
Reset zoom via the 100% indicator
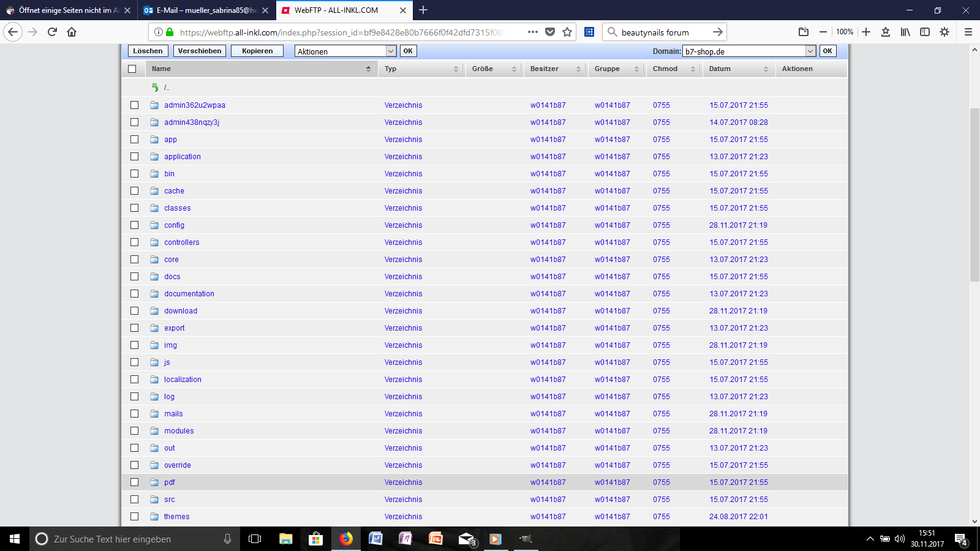(x=845, y=32)
